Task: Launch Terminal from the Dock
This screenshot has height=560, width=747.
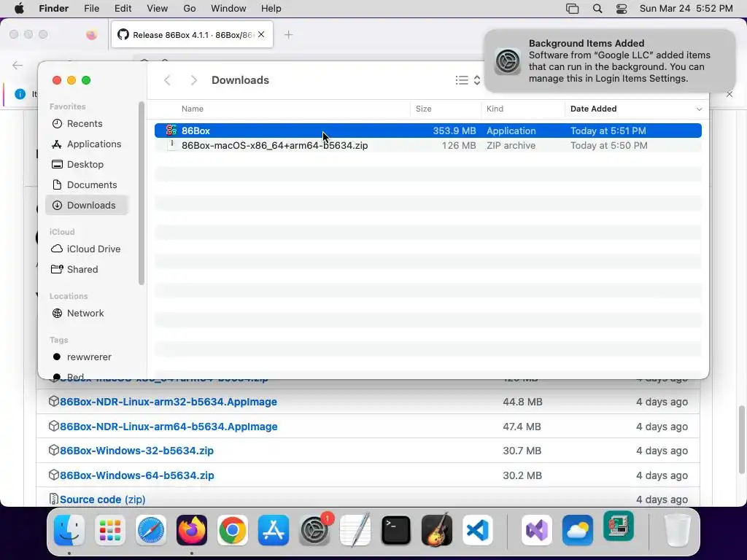Action: pos(396,530)
